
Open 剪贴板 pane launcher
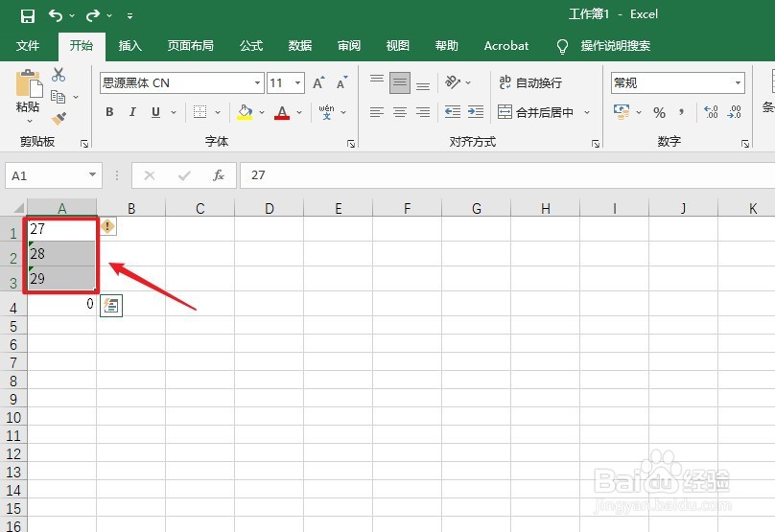84,143
